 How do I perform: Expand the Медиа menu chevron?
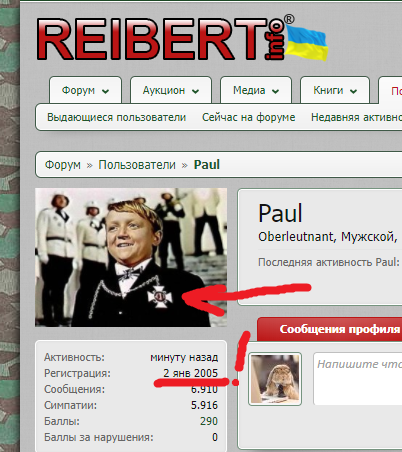coord(275,91)
